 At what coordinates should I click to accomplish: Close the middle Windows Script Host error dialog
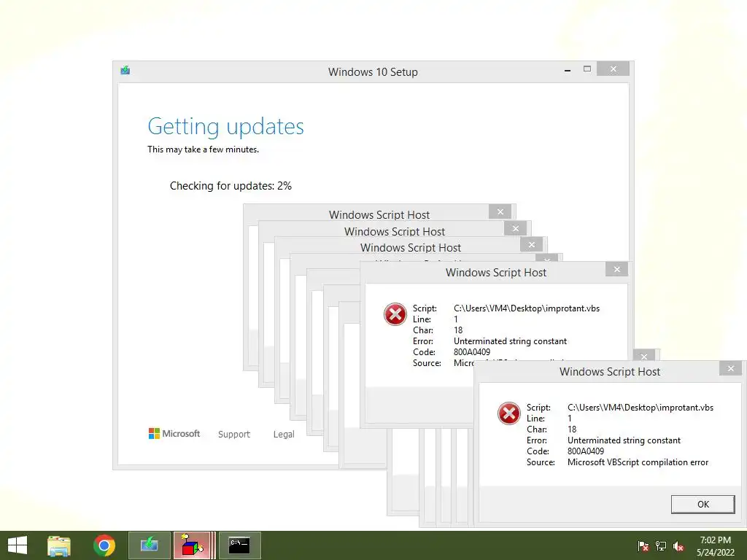617,270
